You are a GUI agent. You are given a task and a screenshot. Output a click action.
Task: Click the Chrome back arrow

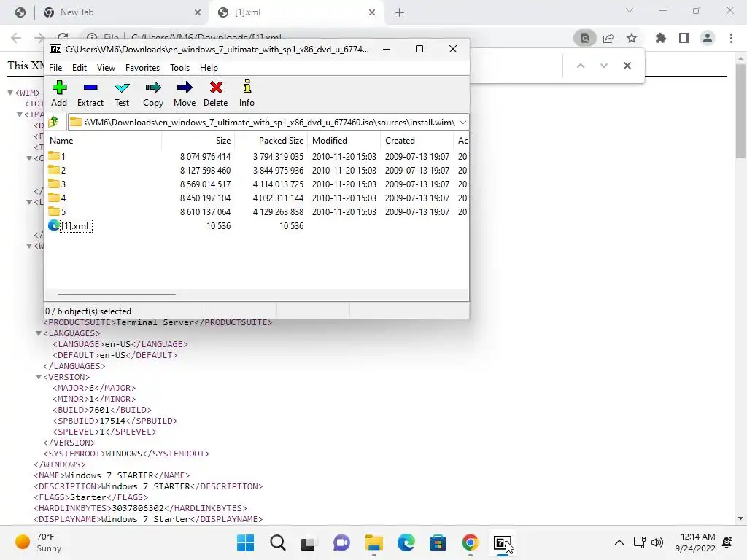click(x=16, y=38)
